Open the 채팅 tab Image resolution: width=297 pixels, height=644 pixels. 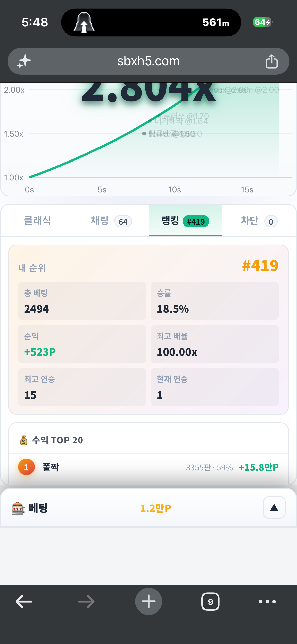point(111,220)
